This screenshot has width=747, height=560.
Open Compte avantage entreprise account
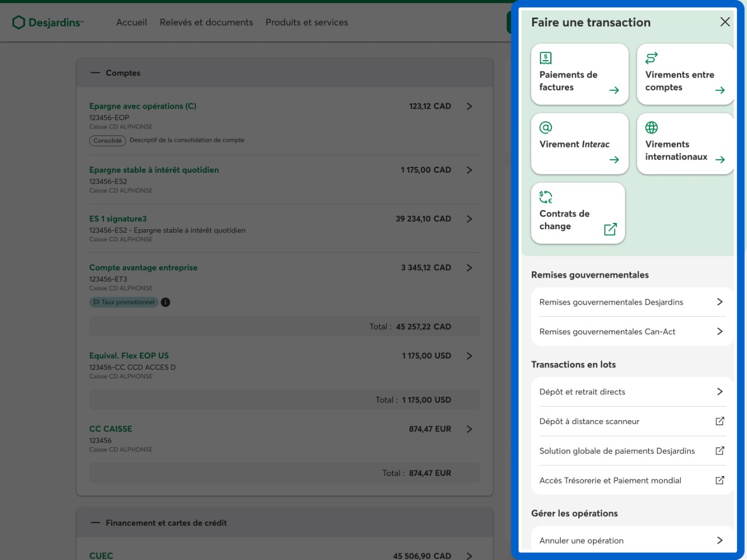coord(143,268)
